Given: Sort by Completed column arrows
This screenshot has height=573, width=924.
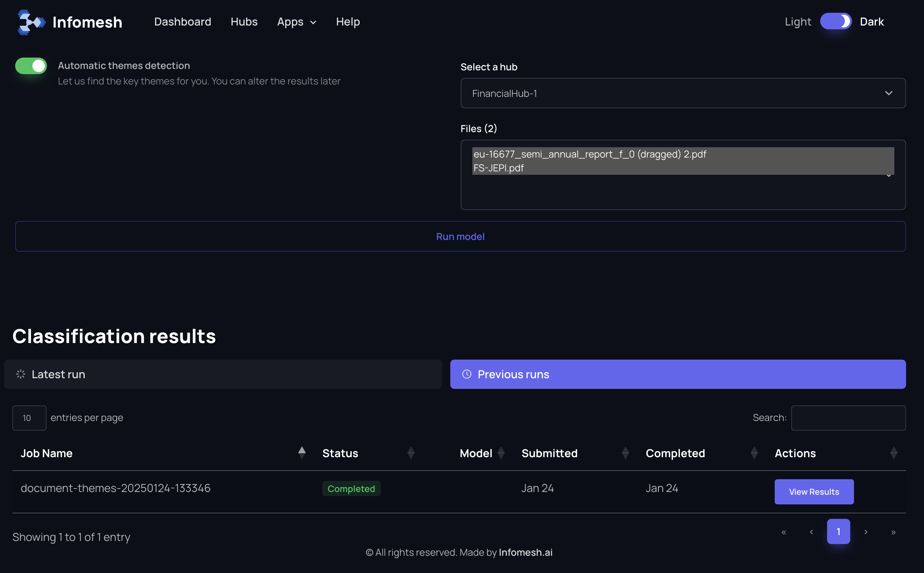Looking at the screenshot, I should [754, 453].
